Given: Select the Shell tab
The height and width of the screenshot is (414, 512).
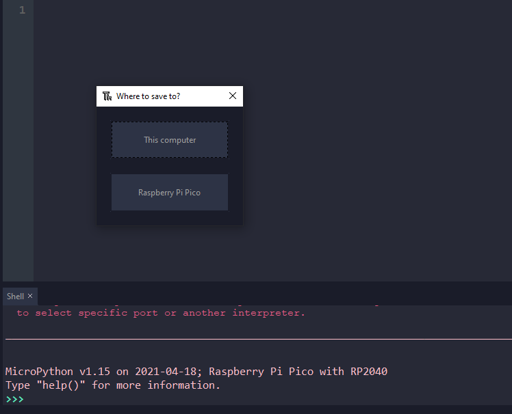Looking at the screenshot, I should pyautogui.click(x=15, y=296).
